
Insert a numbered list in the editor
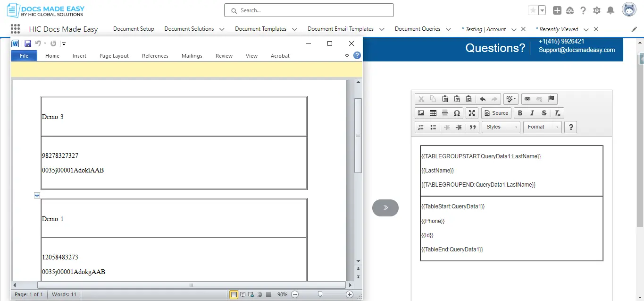[421, 127]
